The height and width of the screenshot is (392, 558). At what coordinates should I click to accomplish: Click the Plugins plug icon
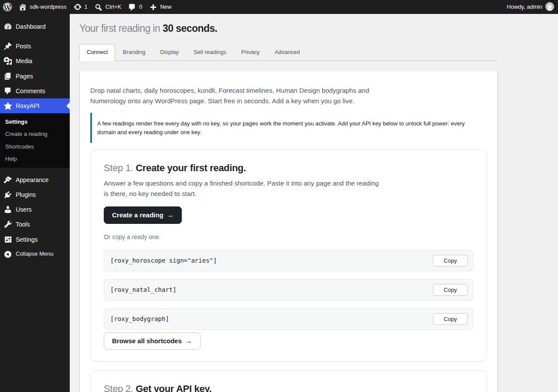pyautogui.click(x=8, y=195)
